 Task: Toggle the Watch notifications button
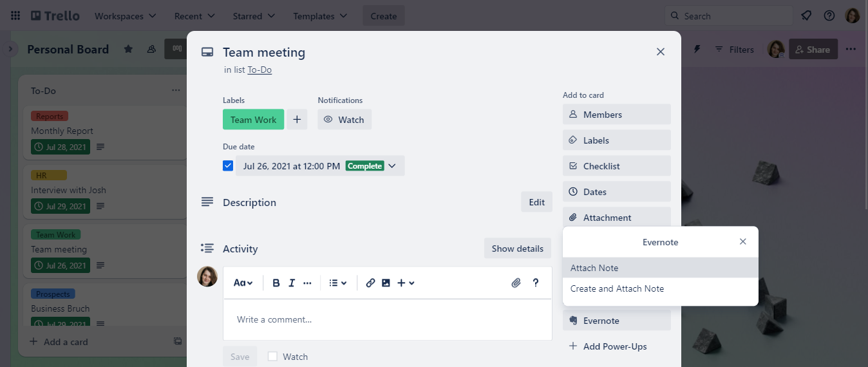tap(344, 119)
